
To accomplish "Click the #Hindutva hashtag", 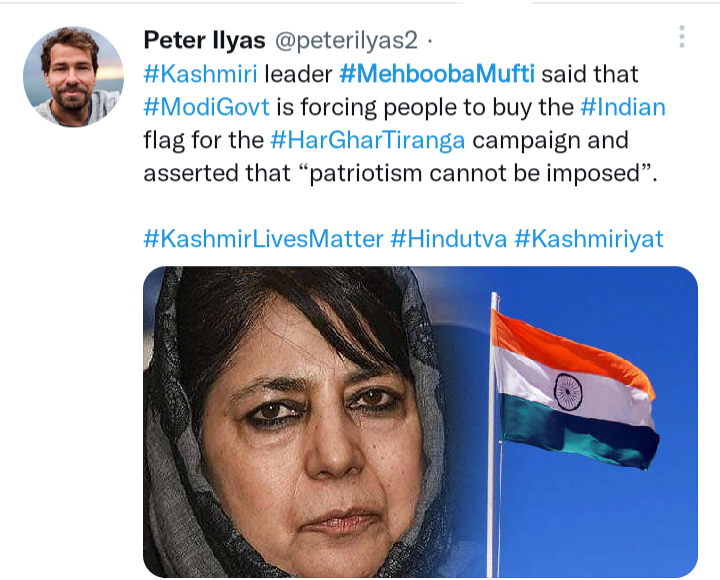I will (449, 239).
